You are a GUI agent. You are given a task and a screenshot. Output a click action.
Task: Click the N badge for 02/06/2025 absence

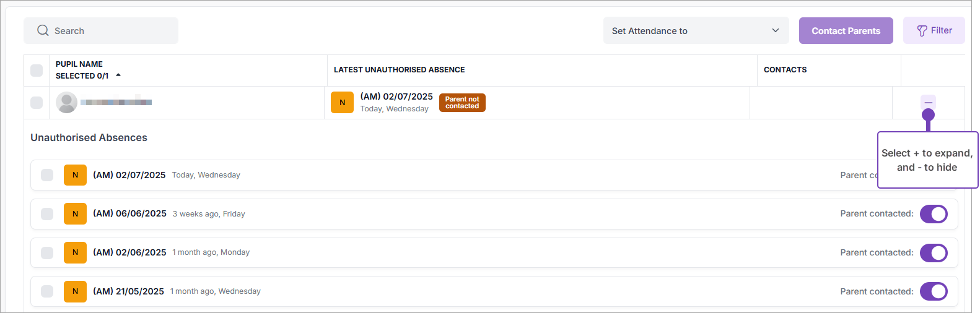pos(75,252)
